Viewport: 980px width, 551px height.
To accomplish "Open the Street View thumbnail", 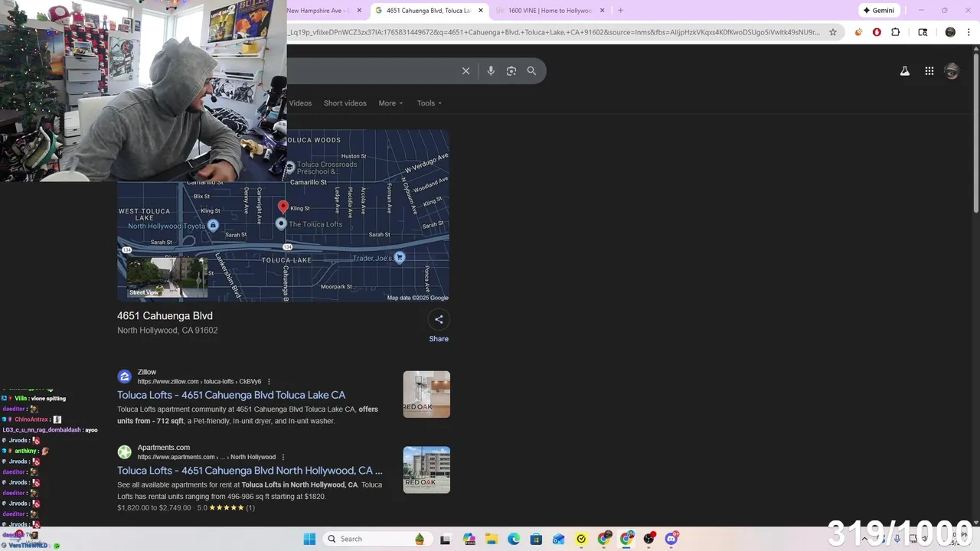I will click(x=167, y=277).
